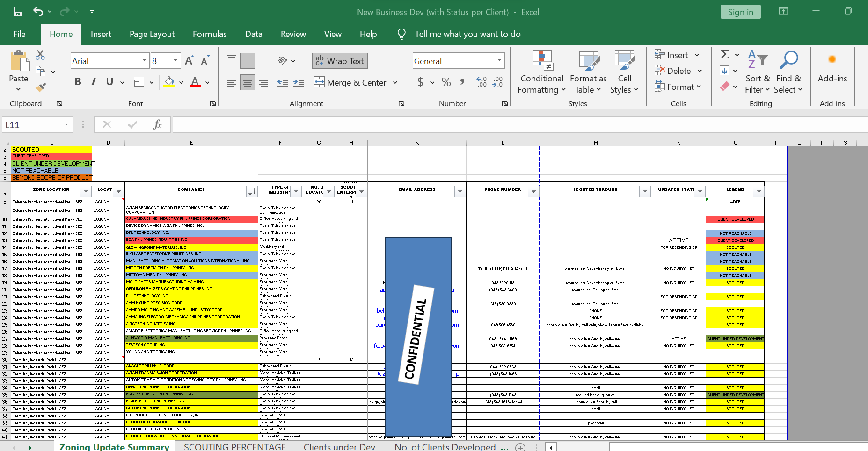Screen dimensions: 868x451
Task: Open Conditional Formatting options
Action: tap(542, 72)
